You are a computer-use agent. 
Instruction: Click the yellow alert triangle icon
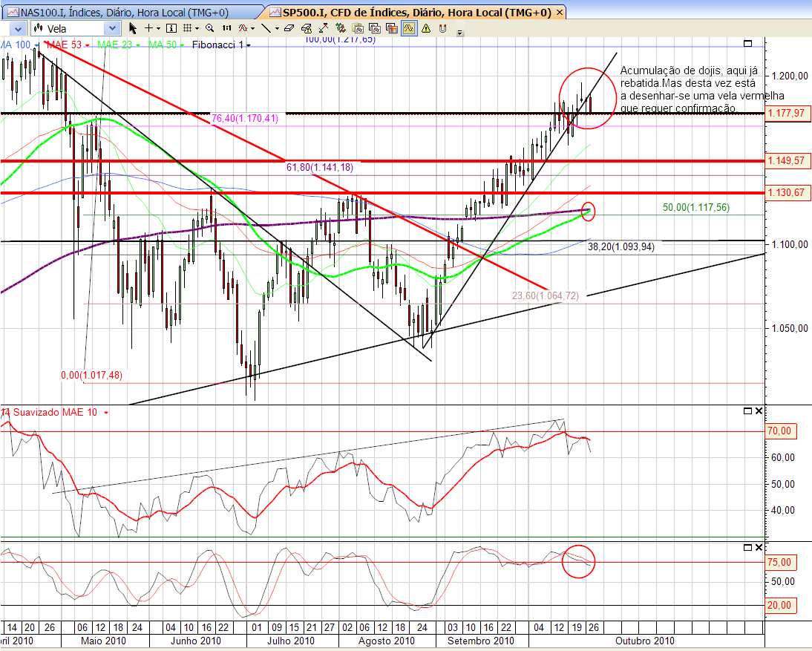point(426,28)
